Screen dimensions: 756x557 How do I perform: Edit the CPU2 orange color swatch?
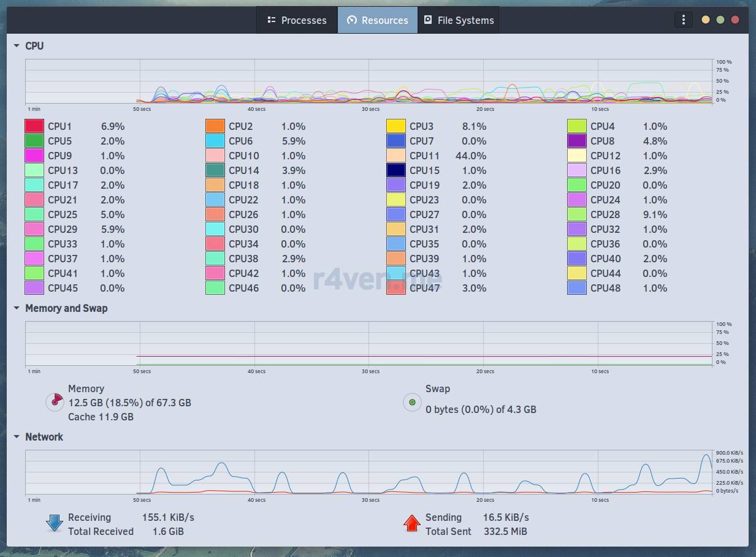click(x=215, y=126)
